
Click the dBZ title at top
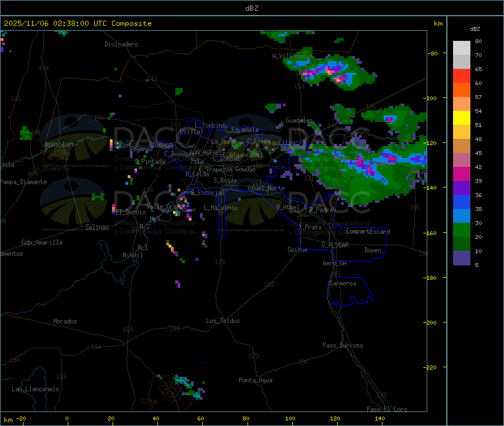[x=251, y=8]
